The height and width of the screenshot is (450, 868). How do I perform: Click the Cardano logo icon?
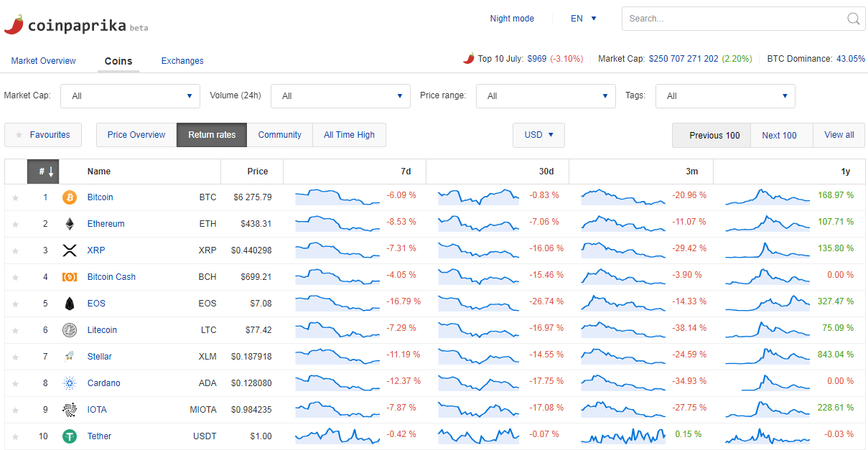(x=70, y=383)
